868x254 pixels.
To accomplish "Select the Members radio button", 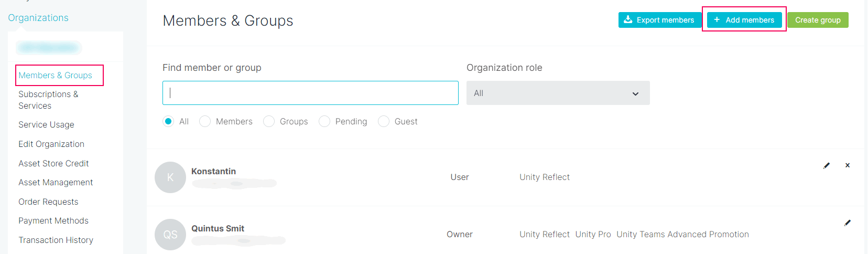I will [205, 121].
